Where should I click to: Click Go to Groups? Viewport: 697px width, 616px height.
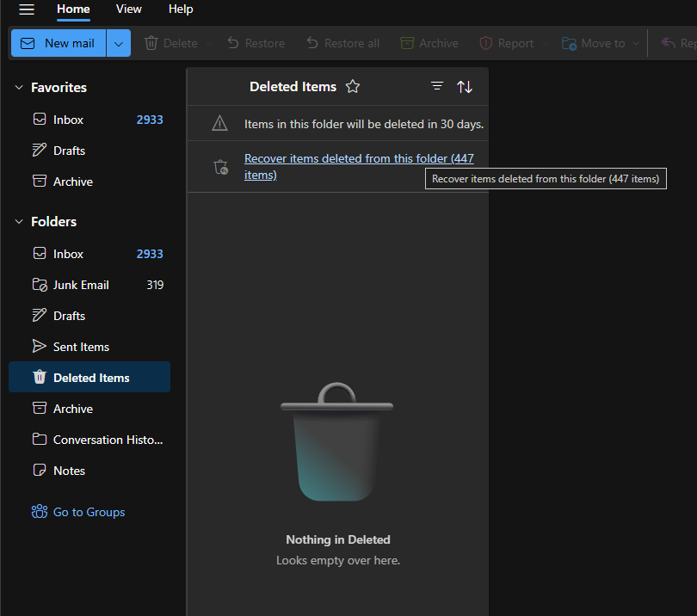point(89,512)
